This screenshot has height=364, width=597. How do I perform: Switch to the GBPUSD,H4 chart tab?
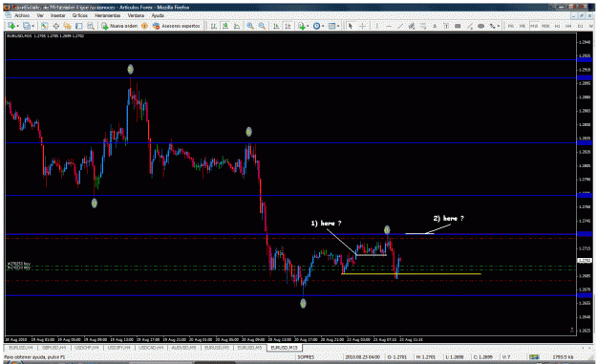click(x=53, y=348)
